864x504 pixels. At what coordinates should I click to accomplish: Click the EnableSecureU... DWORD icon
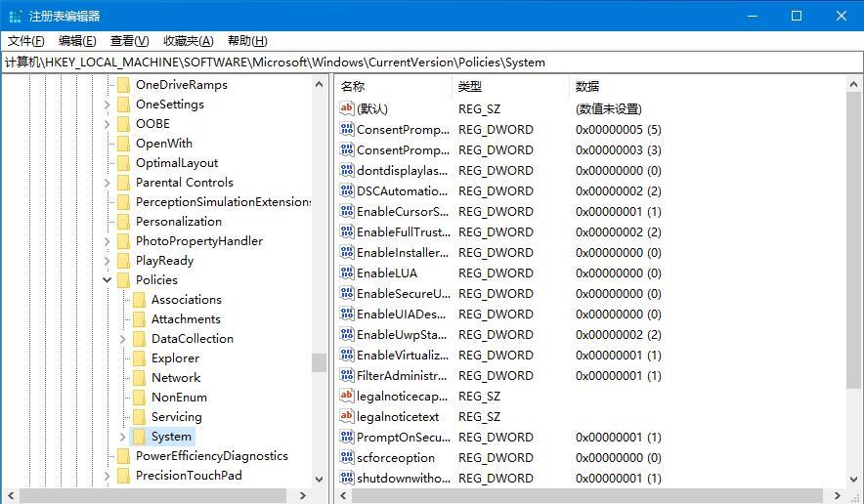point(347,293)
